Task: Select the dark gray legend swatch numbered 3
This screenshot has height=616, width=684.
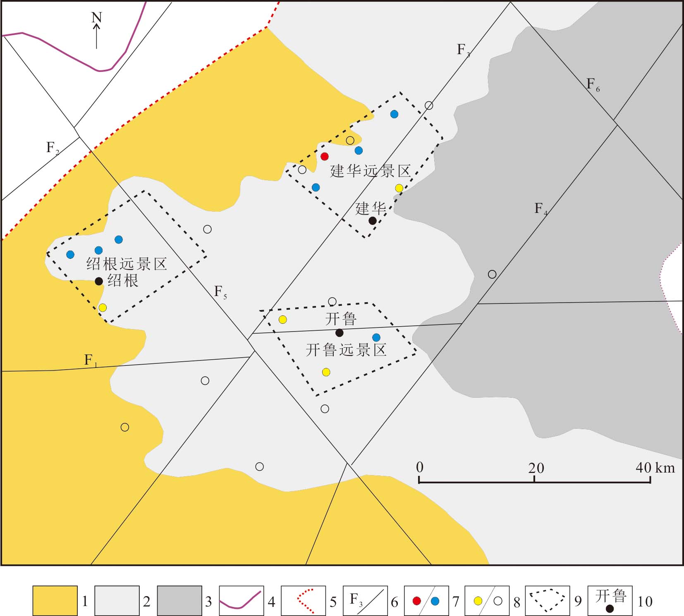Action: [179, 601]
